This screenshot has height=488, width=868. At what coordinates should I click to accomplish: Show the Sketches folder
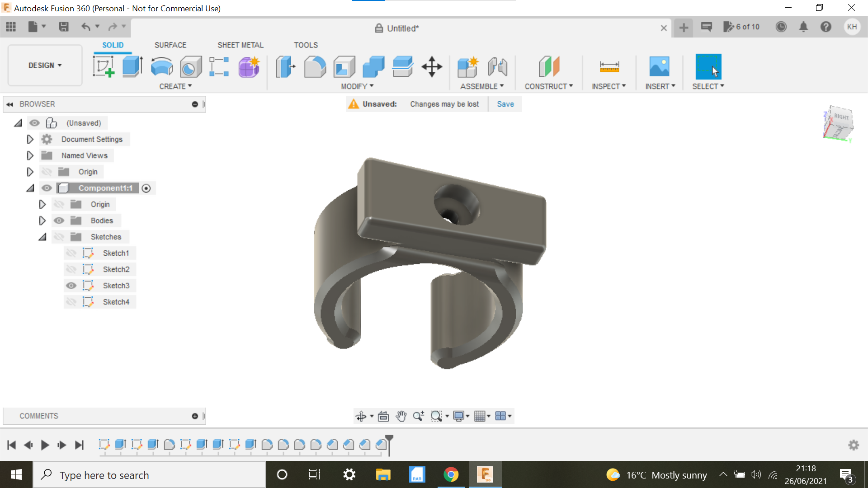pyautogui.click(x=59, y=237)
